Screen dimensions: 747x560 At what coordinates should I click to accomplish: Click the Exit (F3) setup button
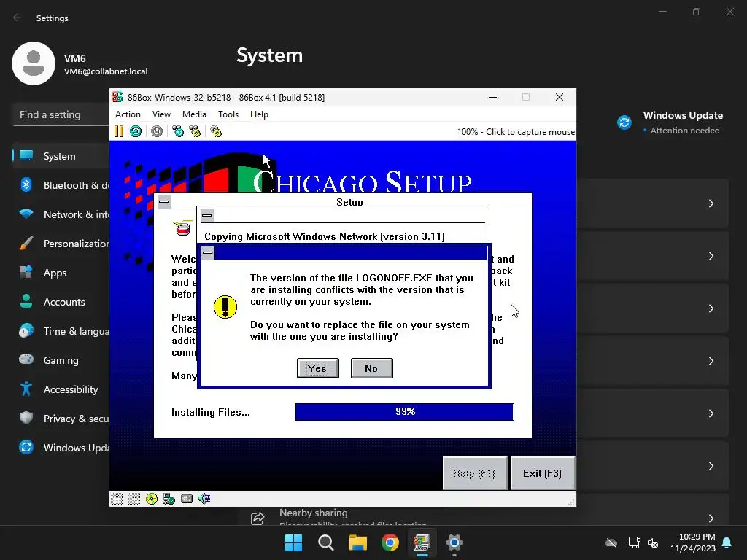[543, 473]
